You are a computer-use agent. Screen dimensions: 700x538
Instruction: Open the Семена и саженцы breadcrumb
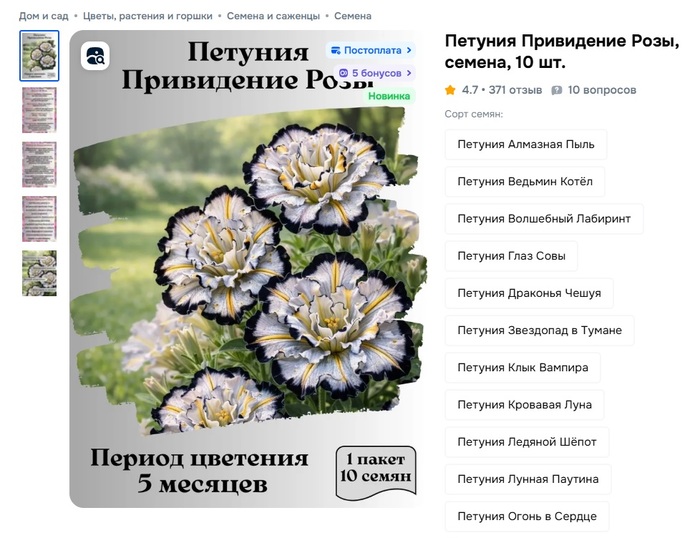click(x=273, y=16)
